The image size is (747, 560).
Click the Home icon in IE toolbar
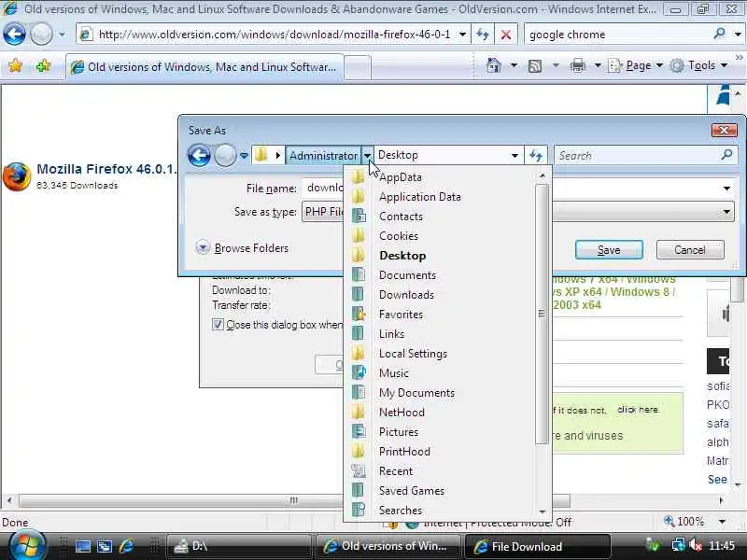pyautogui.click(x=494, y=65)
